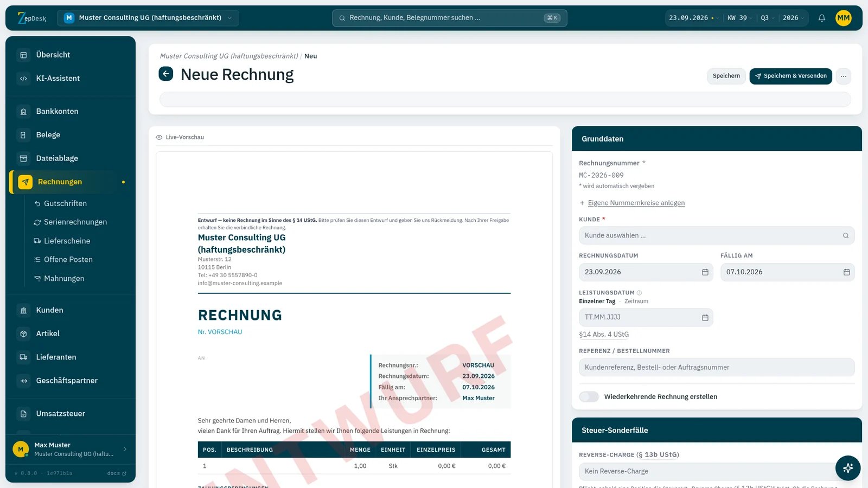The image size is (868, 488).
Task: Click the KI-Assistent code icon
Action: (x=23, y=79)
